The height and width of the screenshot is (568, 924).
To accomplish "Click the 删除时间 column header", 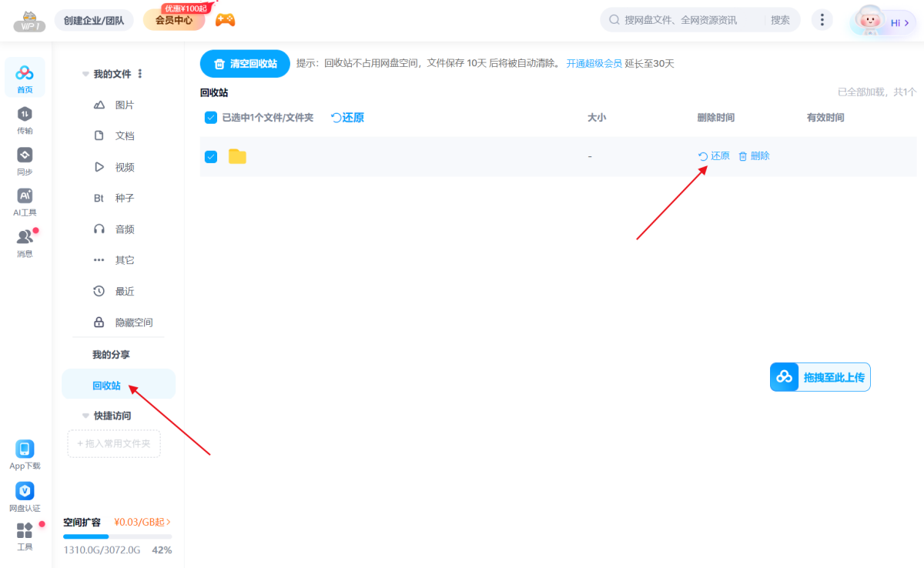I will coord(716,118).
